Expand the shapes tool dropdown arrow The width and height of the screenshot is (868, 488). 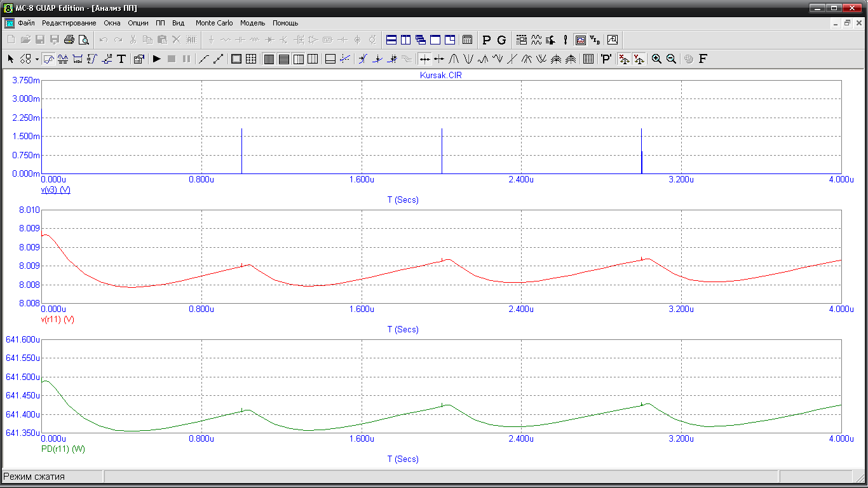click(x=37, y=59)
